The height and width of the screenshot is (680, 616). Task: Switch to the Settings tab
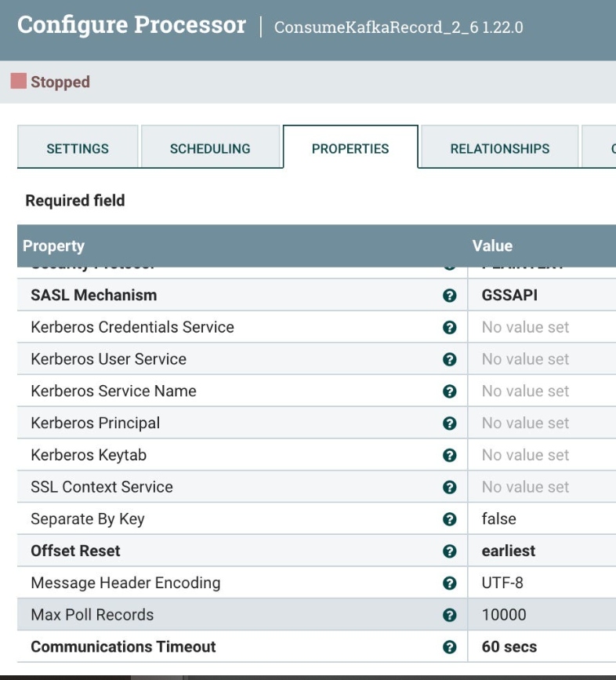click(77, 146)
